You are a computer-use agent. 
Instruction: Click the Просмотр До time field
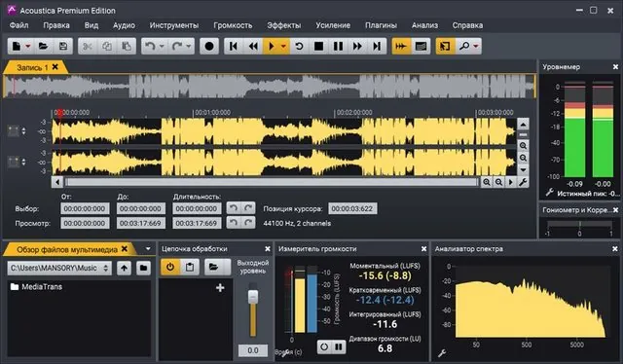point(140,223)
